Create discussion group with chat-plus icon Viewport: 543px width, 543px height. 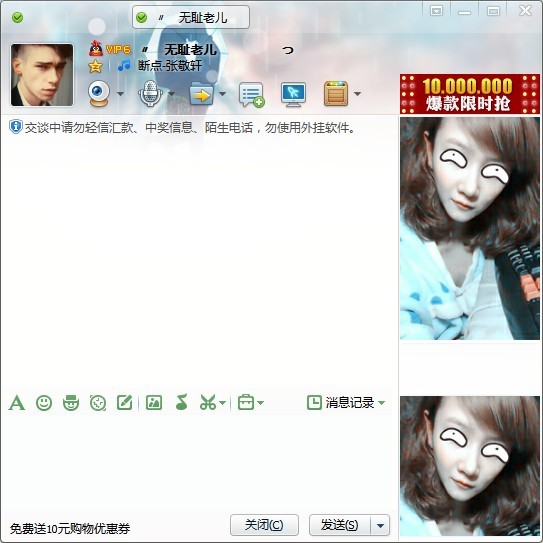pos(252,94)
